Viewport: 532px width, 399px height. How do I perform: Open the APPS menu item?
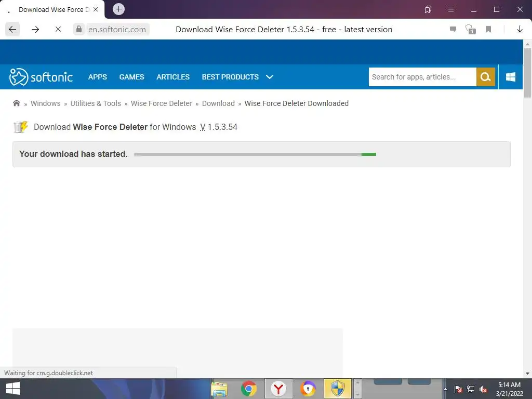[97, 77]
